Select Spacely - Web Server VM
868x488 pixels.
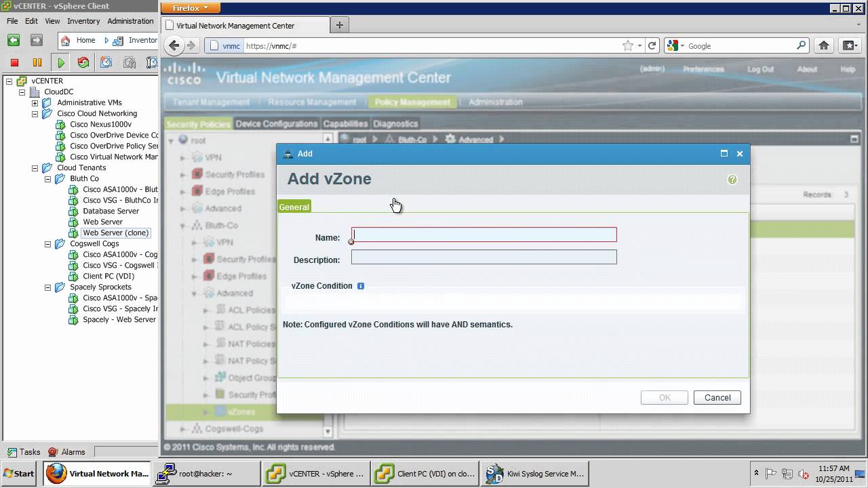tap(119, 319)
